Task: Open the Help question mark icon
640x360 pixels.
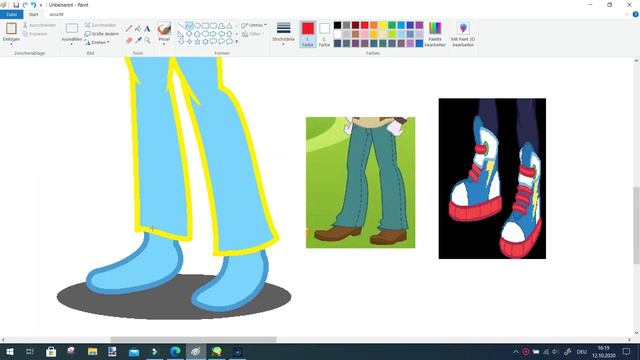Action: [636, 14]
